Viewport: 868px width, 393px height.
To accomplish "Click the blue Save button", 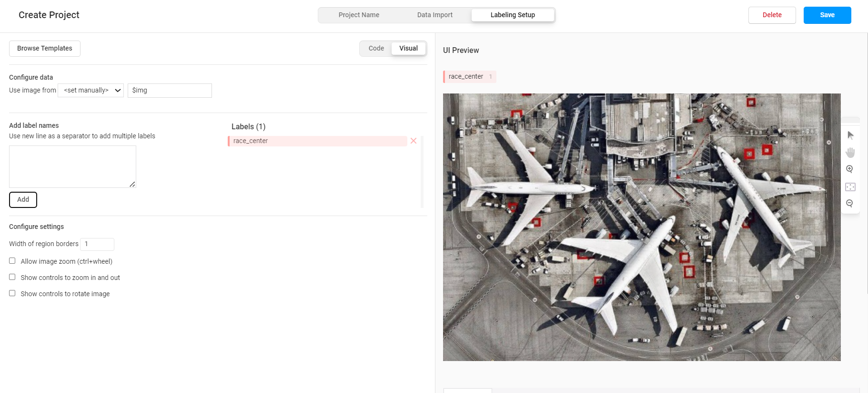I will 828,15.
